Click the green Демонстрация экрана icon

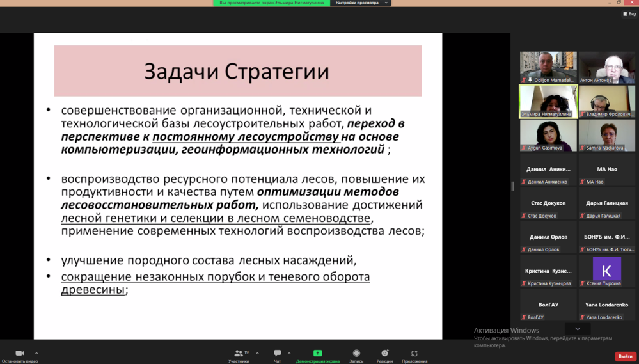317,353
